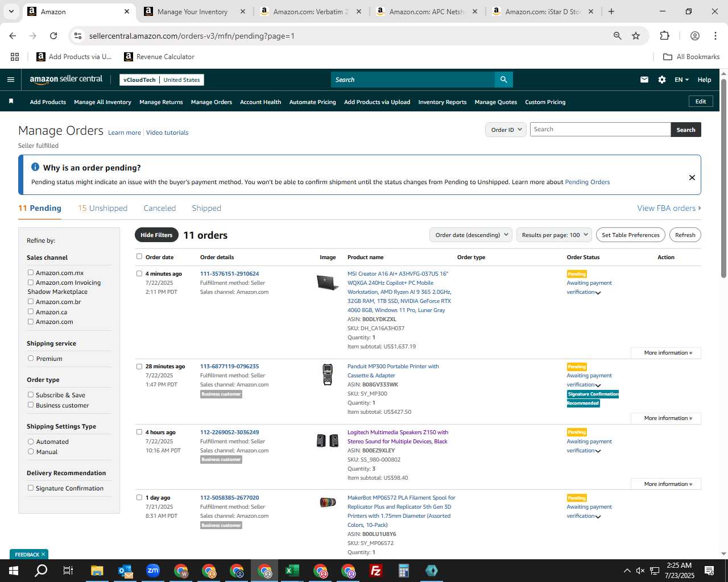Screen dimensions: 728x582
Task: Open Windows Start menu
Action: coord(13,571)
